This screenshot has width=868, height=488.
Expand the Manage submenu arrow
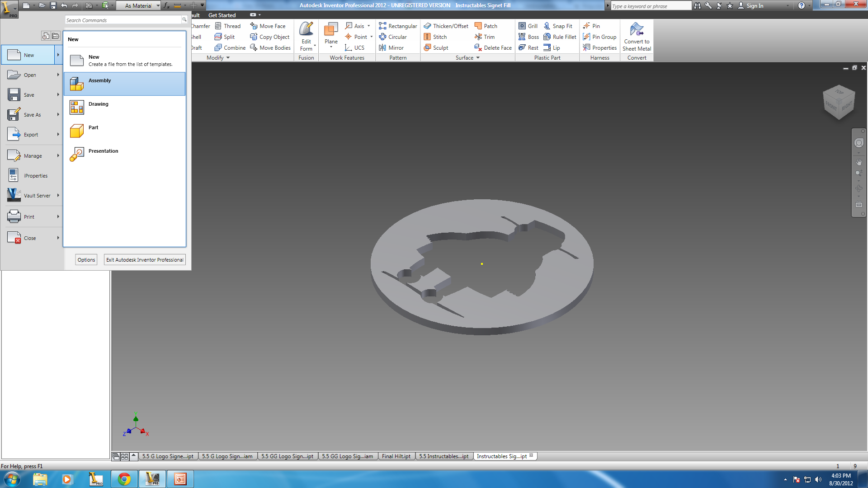(58, 156)
